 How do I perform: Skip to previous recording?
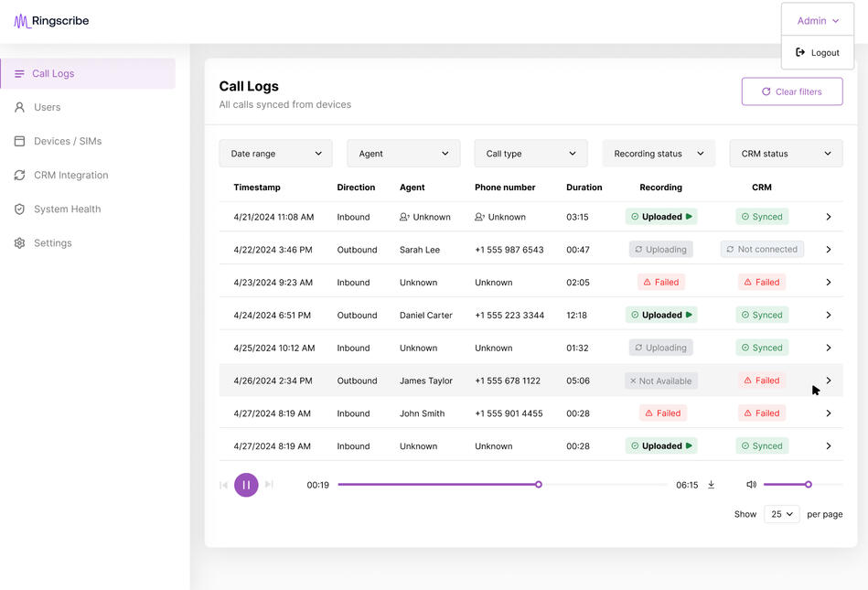[223, 485]
